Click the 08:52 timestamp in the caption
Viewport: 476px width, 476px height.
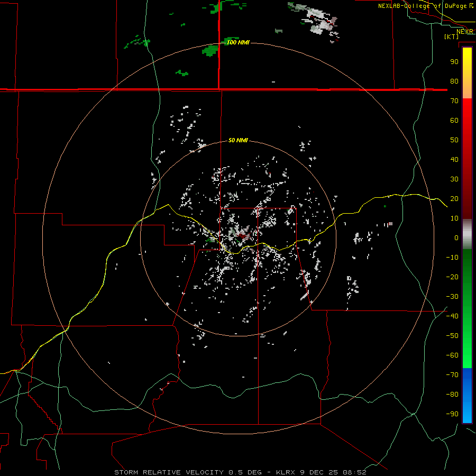(x=355, y=472)
